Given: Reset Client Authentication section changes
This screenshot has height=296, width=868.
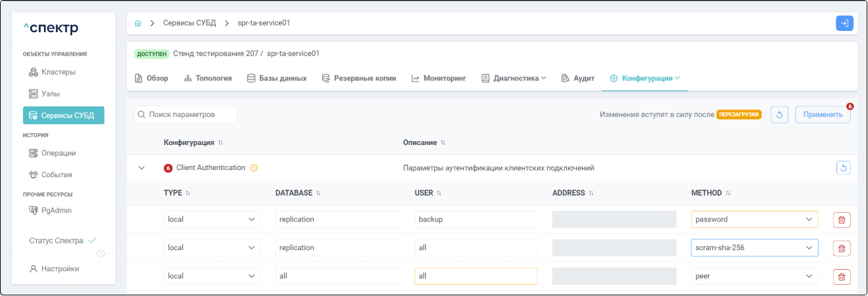Looking at the screenshot, I should click(x=844, y=168).
